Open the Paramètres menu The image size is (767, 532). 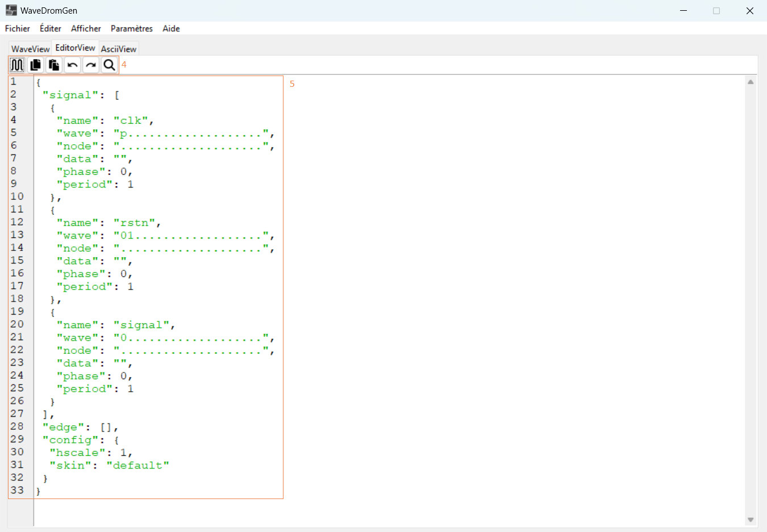(132, 28)
